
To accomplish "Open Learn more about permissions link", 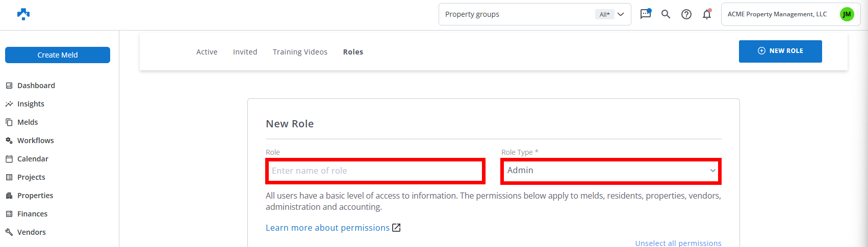I will [327, 228].
